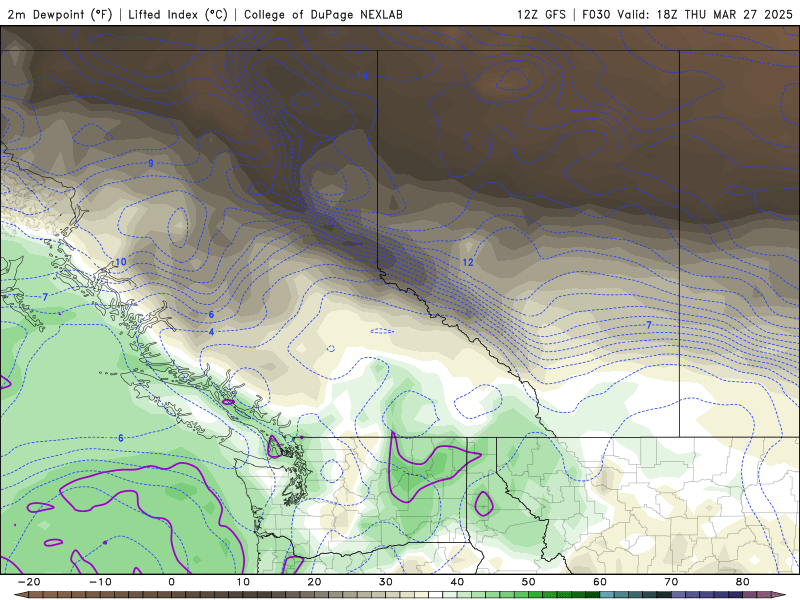Select the lifted index contour label 9
The width and height of the screenshot is (800, 600).
pyautogui.click(x=151, y=163)
